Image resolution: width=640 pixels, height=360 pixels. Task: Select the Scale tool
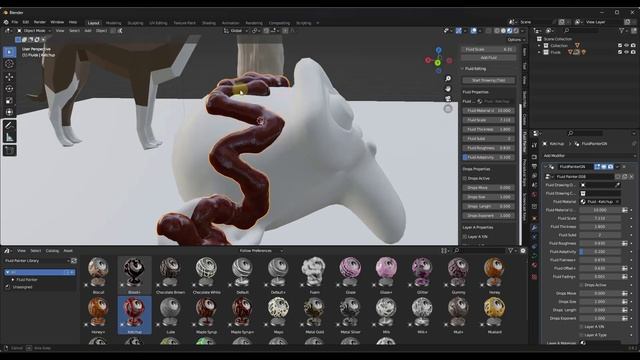9,100
